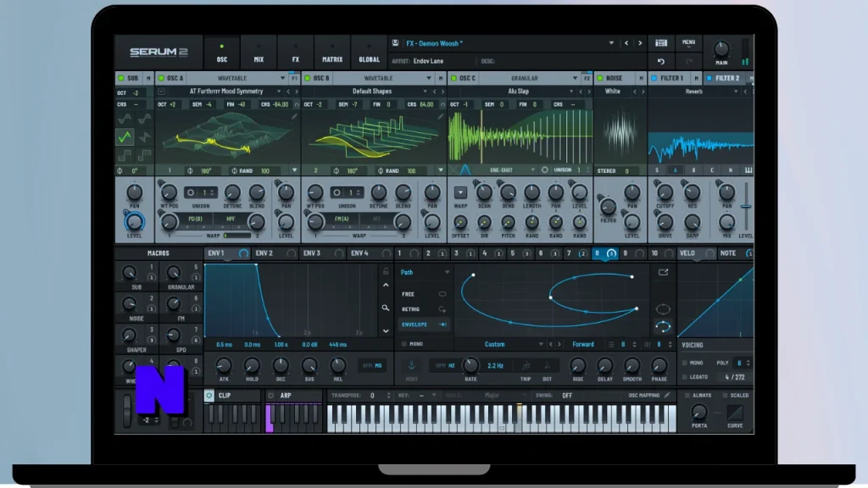Click the TRANSPOSE value stepper
The height and width of the screenshot is (488, 868).
pyautogui.click(x=388, y=395)
